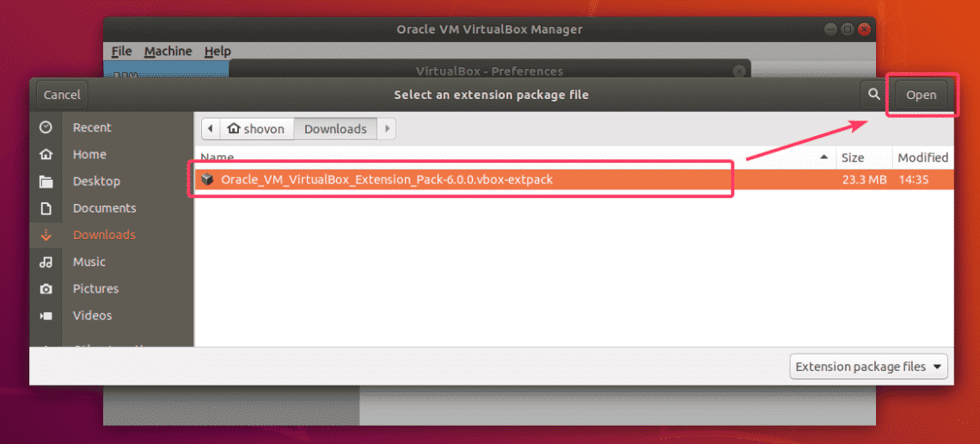Open the Machine menu

pyautogui.click(x=168, y=52)
